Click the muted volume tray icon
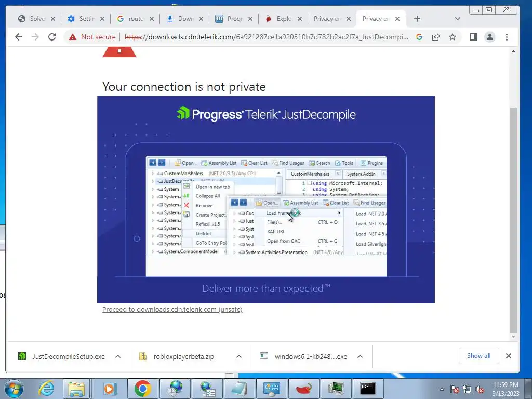The width and height of the screenshot is (532, 399). [x=480, y=389]
